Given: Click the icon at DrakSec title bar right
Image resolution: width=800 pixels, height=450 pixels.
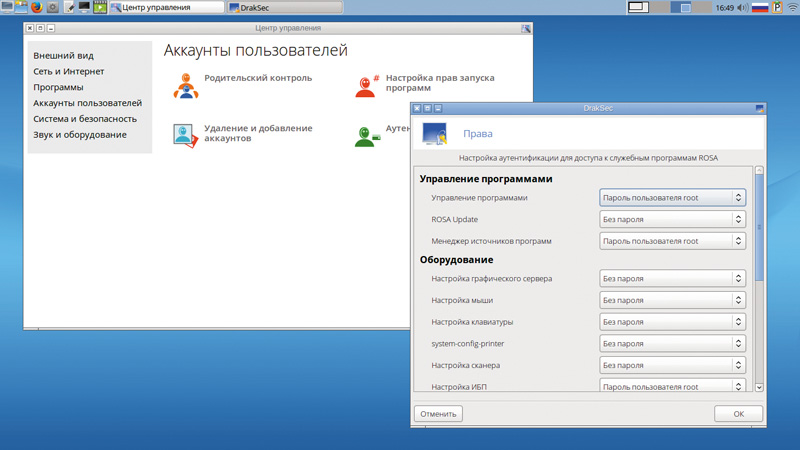Looking at the screenshot, I should pyautogui.click(x=760, y=108).
